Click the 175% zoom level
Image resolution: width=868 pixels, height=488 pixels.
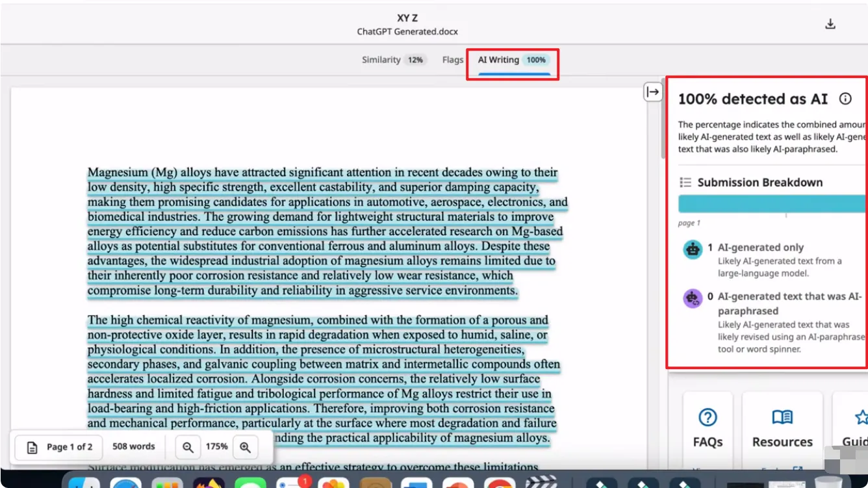[217, 446]
